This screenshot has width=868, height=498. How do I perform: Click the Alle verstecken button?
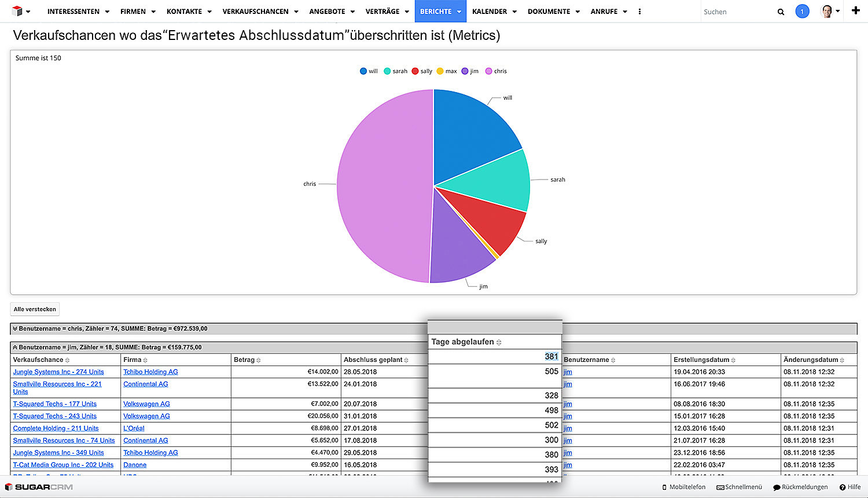(35, 309)
